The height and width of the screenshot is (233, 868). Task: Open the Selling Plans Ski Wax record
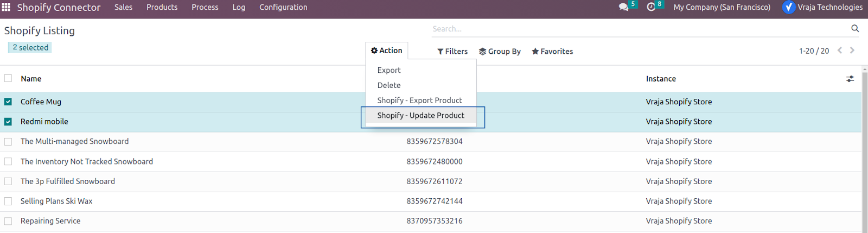point(56,201)
